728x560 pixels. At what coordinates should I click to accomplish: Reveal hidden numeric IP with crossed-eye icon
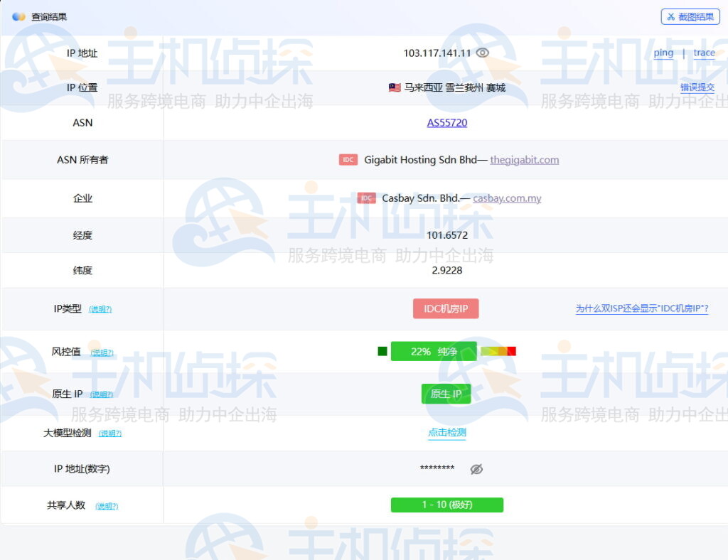coord(476,469)
